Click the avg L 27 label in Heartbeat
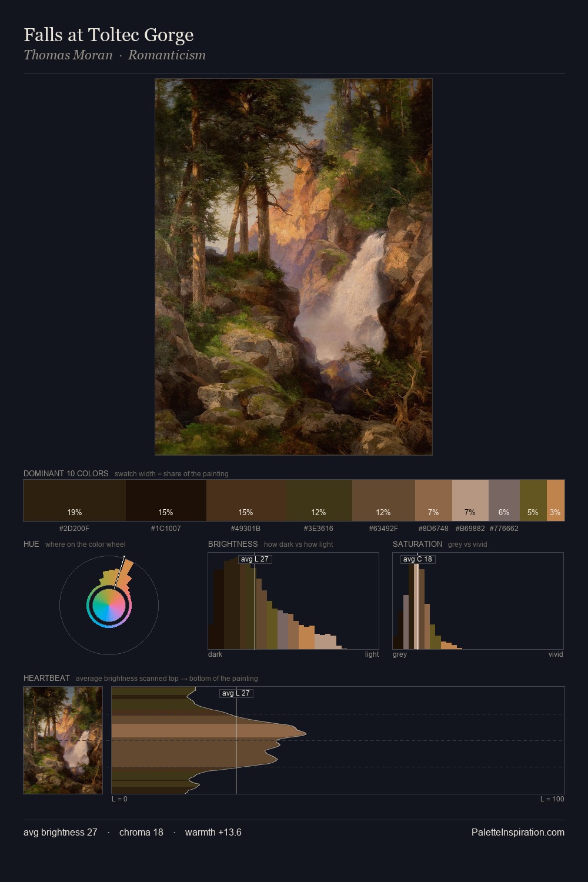The height and width of the screenshot is (882, 588). click(236, 693)
